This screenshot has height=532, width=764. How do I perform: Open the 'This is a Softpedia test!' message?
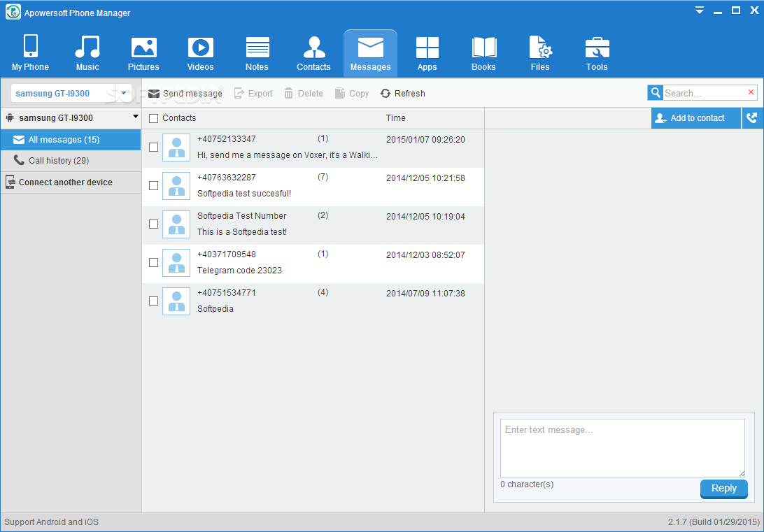point(241,231)
